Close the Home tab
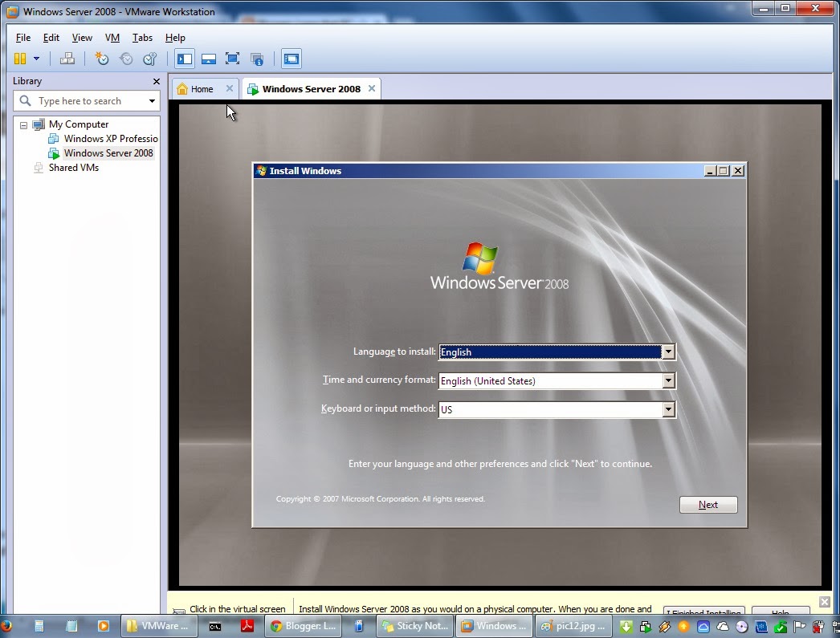The image size is (840, 638). click(230, 88)
